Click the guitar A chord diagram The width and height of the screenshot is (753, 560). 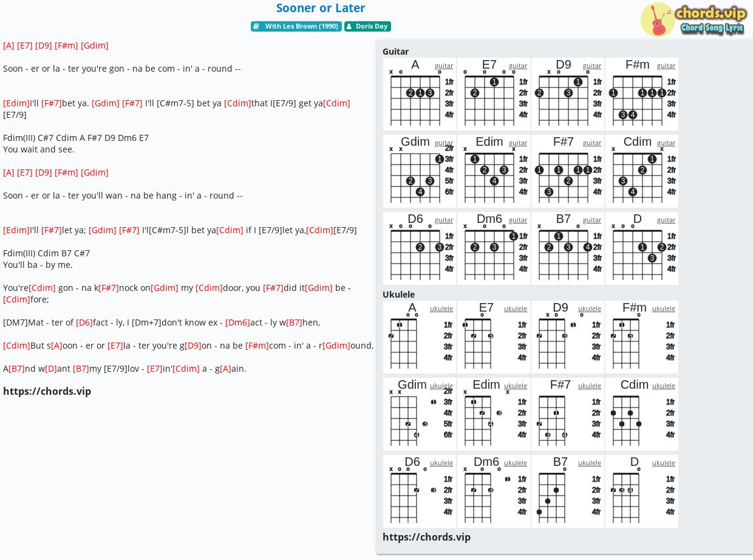click(420, 94)
